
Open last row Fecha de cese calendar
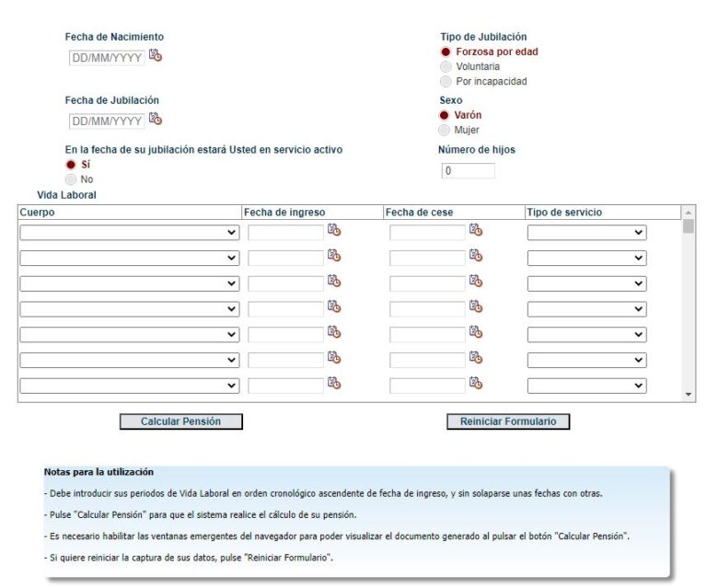click(x=476, y=384)
